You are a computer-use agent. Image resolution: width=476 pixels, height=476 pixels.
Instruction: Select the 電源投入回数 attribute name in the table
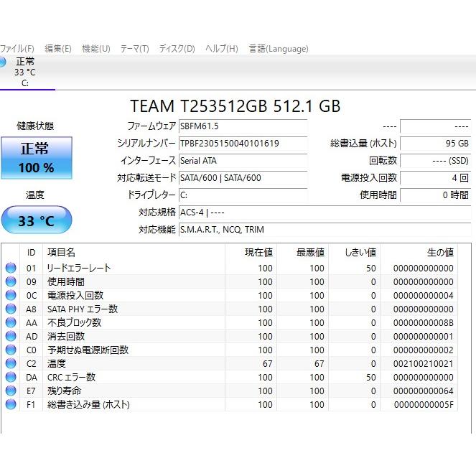(x=75, y=295)
